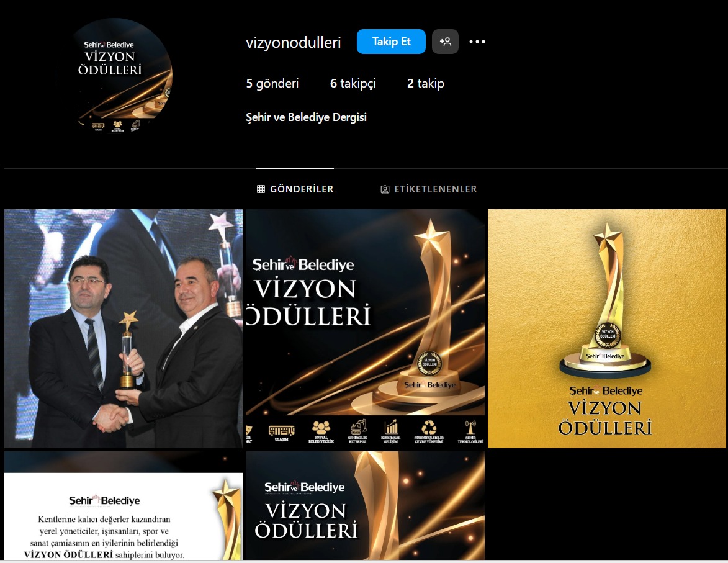Open the 6 takipçi followers list
This screenshot has width=728, height=563.
[x=353, y=84]
